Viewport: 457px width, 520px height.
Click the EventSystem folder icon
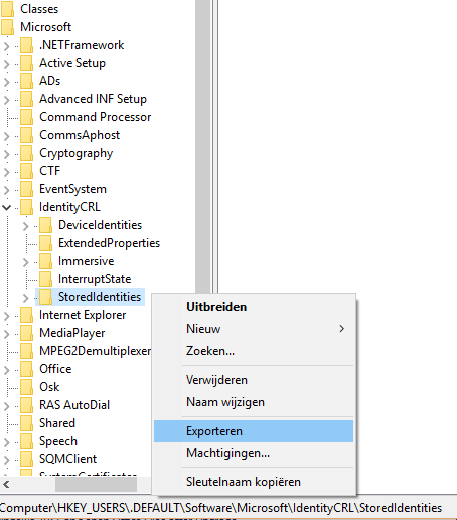tap(26, 189)
